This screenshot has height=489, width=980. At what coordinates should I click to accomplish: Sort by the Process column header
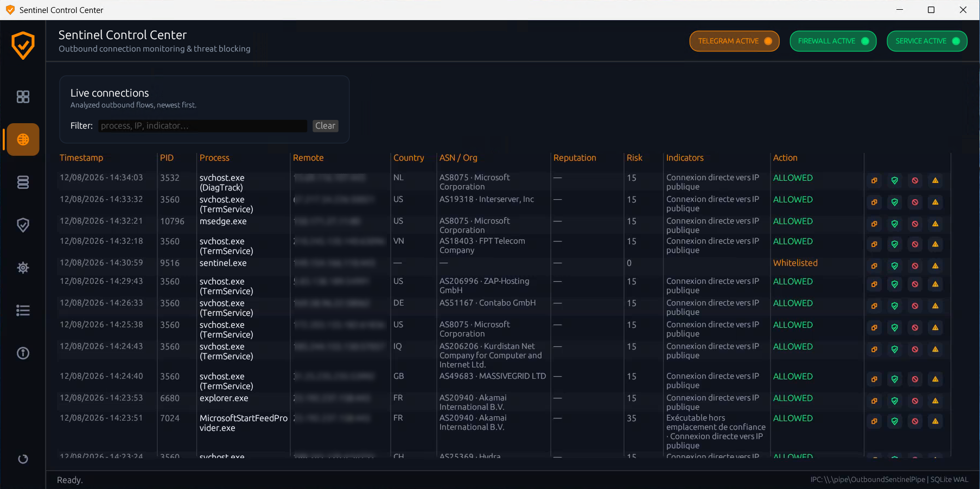click(214, 158)
